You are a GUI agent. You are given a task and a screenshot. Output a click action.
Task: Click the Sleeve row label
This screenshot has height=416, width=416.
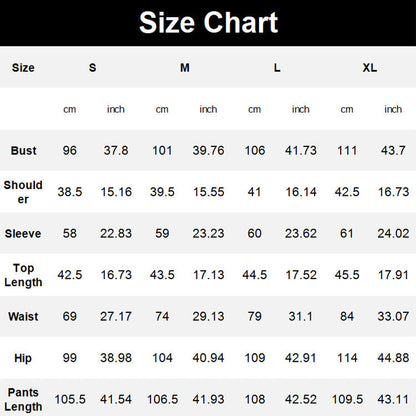point(23,233)
